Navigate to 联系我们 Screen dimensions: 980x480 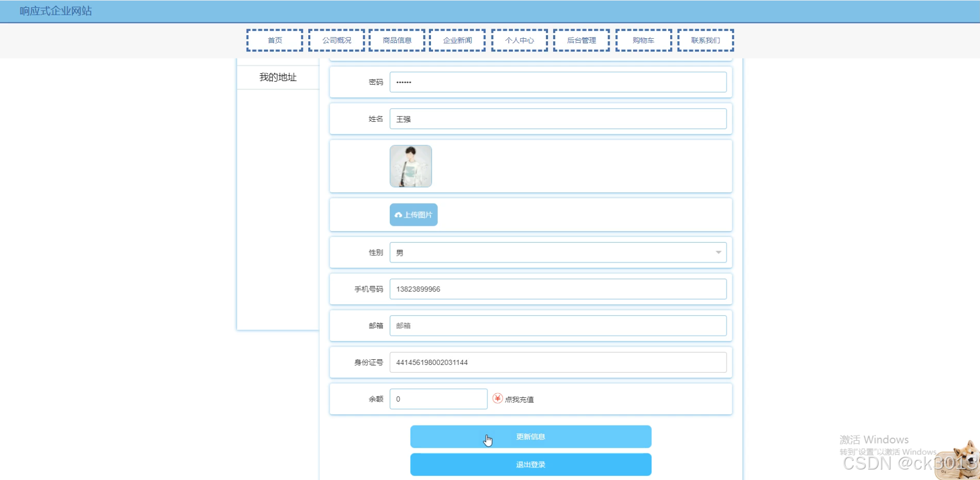[x=705, y=40]
